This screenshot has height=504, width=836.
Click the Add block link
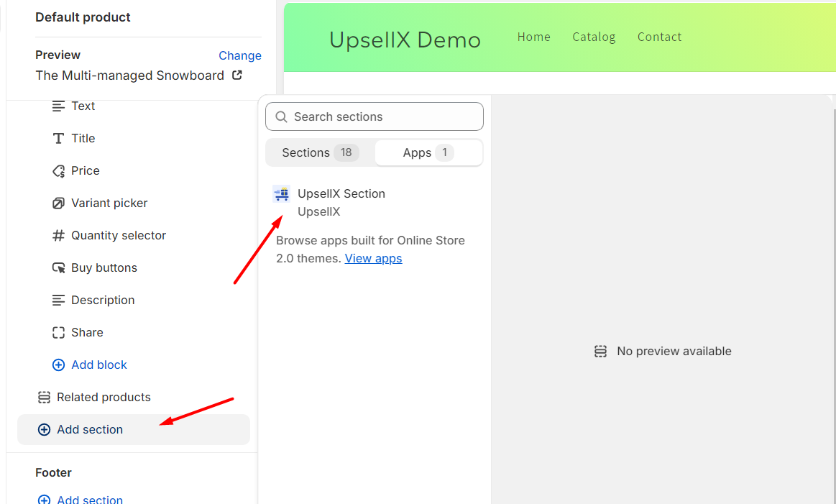coord(99,365)
